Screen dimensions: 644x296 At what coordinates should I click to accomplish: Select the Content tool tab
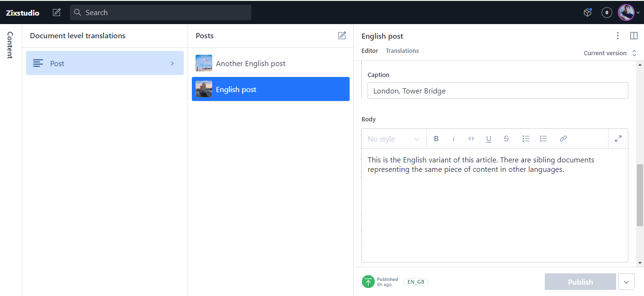tap(9, 45)
